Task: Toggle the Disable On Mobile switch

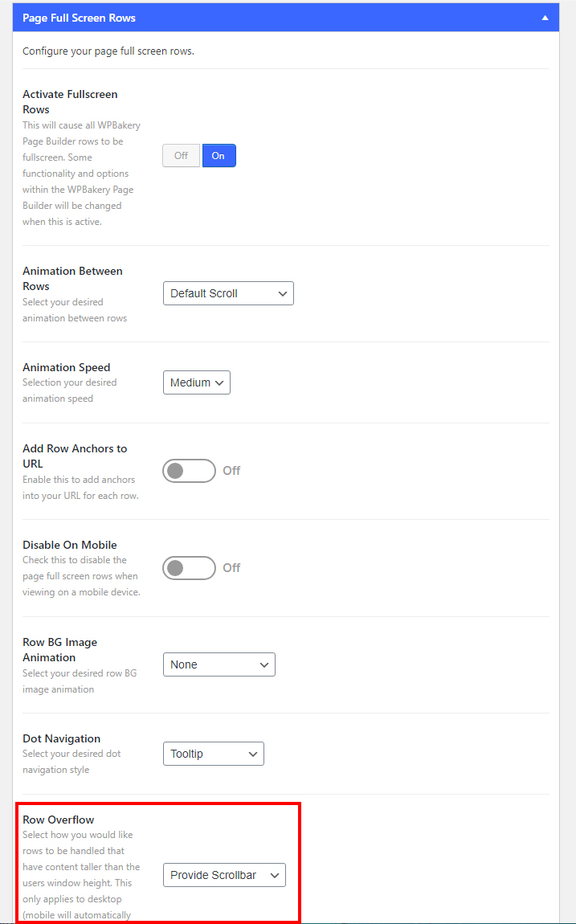Action: tap(189, 568)
